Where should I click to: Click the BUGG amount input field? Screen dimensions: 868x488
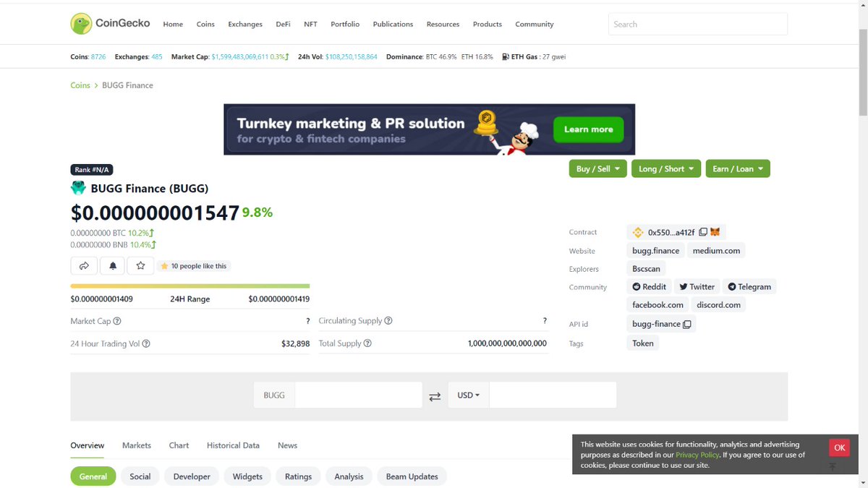358,395
